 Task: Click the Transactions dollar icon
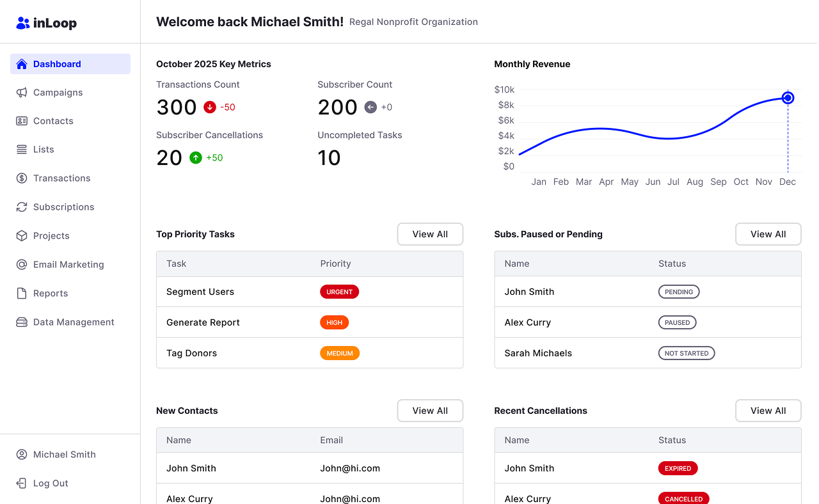(22, 178)
